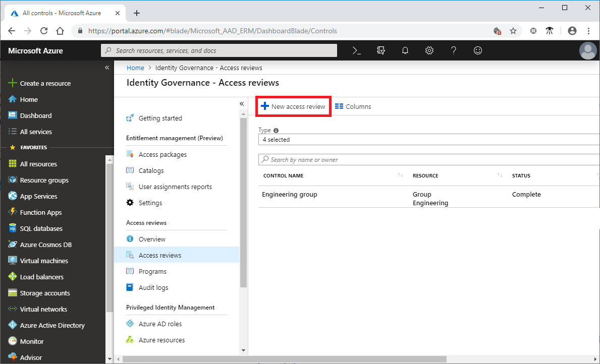Collapse the Azure left sidebar

point(107,68)
